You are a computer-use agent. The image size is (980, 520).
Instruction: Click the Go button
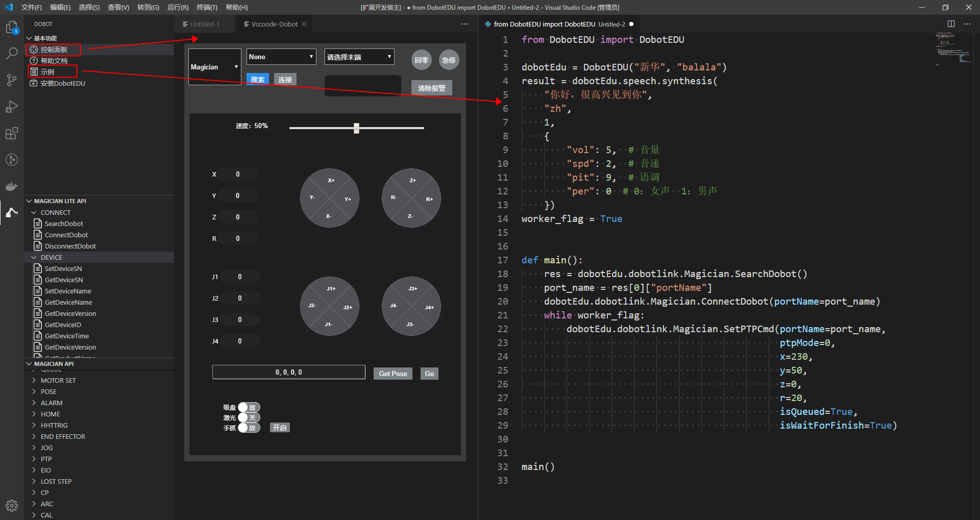click(429, 374)
